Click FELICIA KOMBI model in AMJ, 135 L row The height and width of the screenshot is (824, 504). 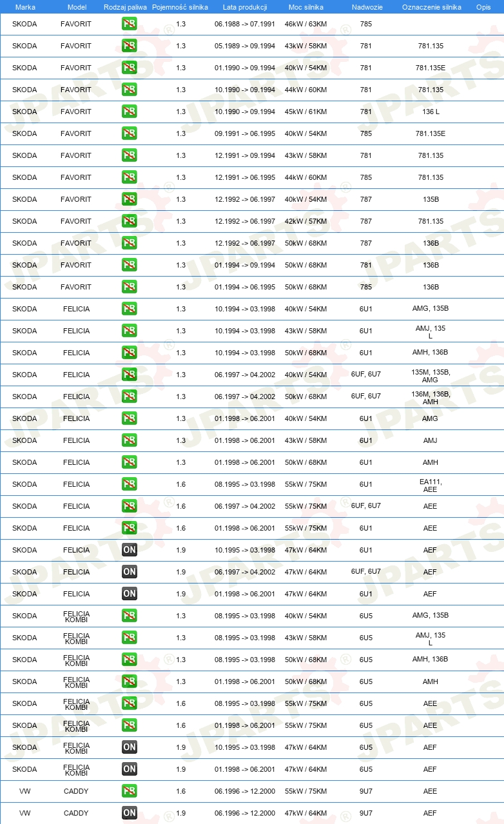(76, 638)
